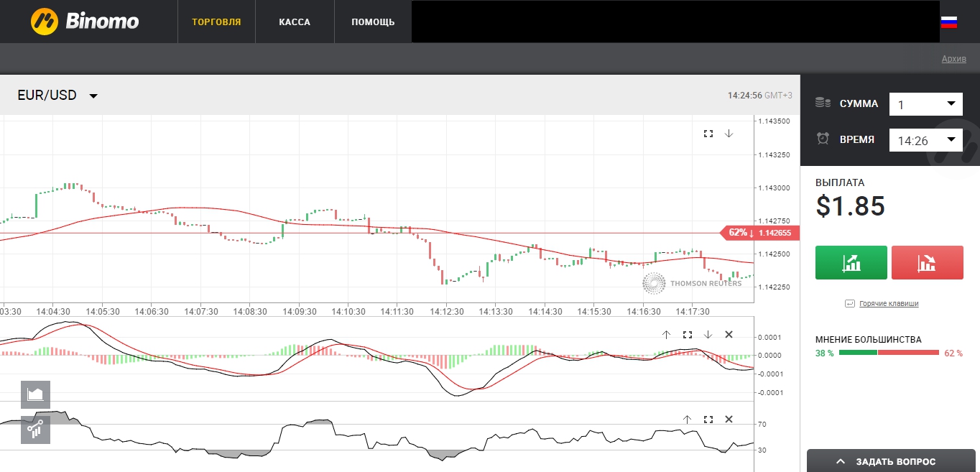The width and height of the screenshot is (980, 472).
Task: Open the indicators tool icon
Action: (x=35, y=430)
